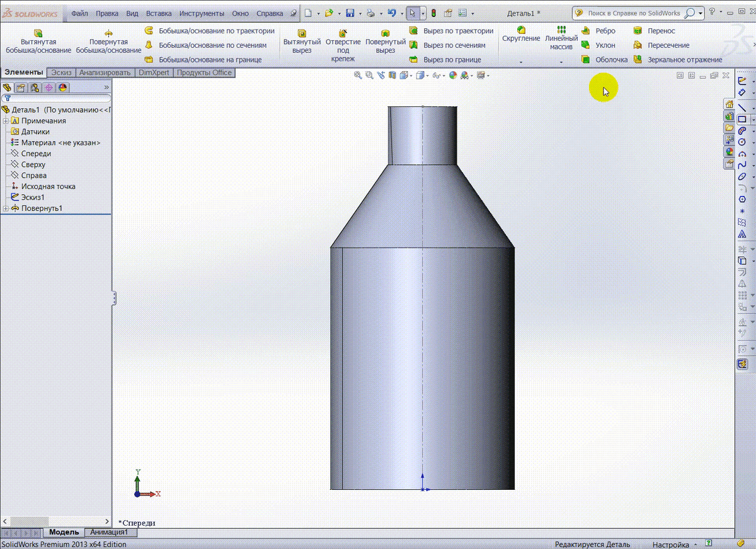756x549 pixels.
Task: Select the Extruded Boss/Base tool (Вытянутая бобышка)
Action: 38,42
